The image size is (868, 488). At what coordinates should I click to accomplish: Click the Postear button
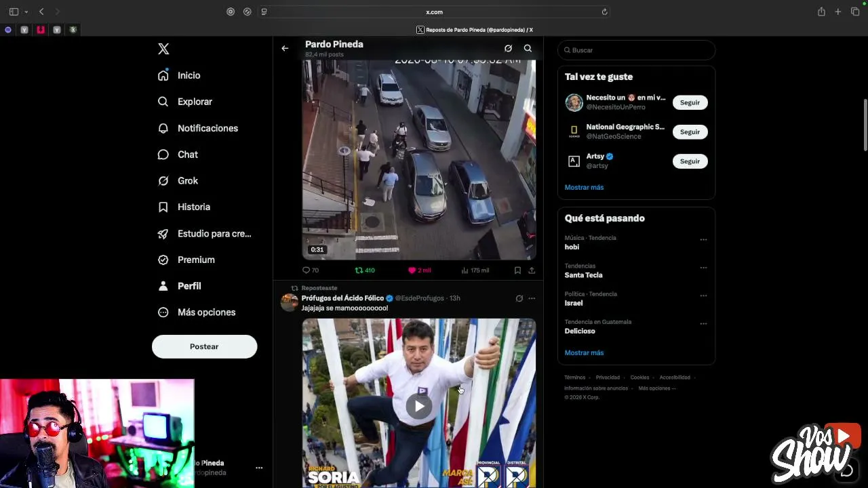pos(204,346)
